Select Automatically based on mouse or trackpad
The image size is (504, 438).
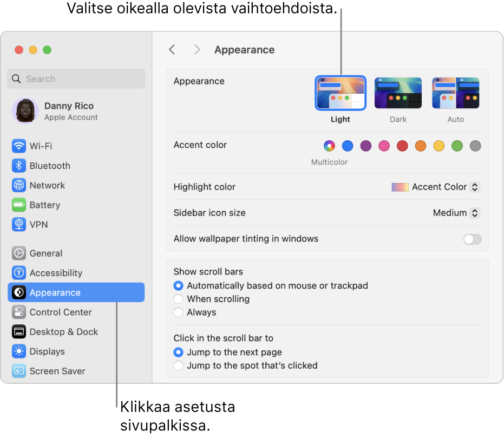[179, 285]
